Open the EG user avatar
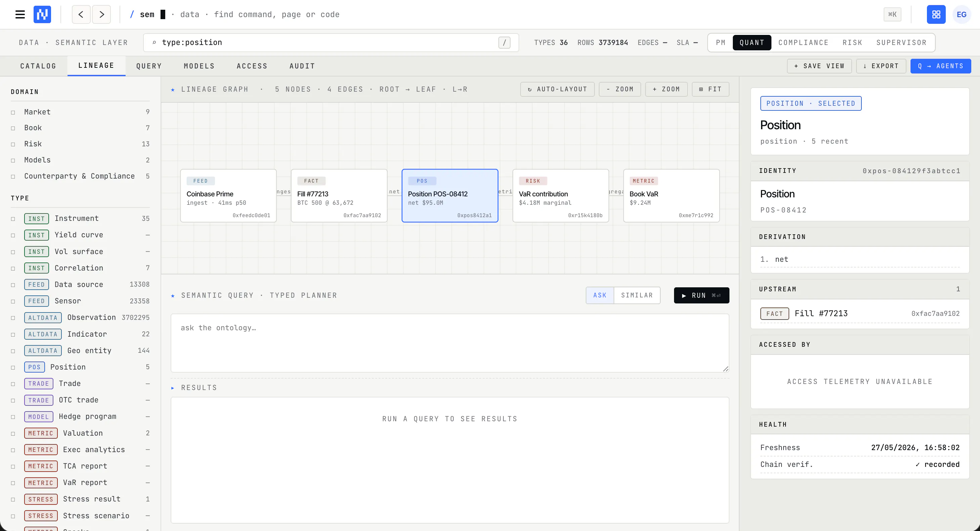The image size is (980, 531). (961, 14)
